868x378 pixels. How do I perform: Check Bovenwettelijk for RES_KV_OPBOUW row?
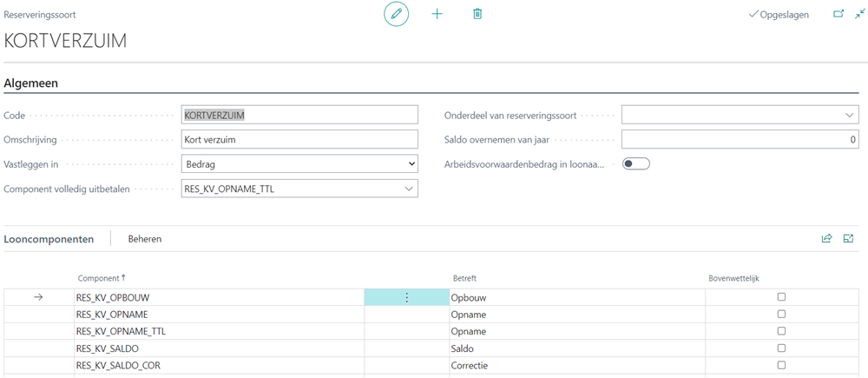(781, 297)
